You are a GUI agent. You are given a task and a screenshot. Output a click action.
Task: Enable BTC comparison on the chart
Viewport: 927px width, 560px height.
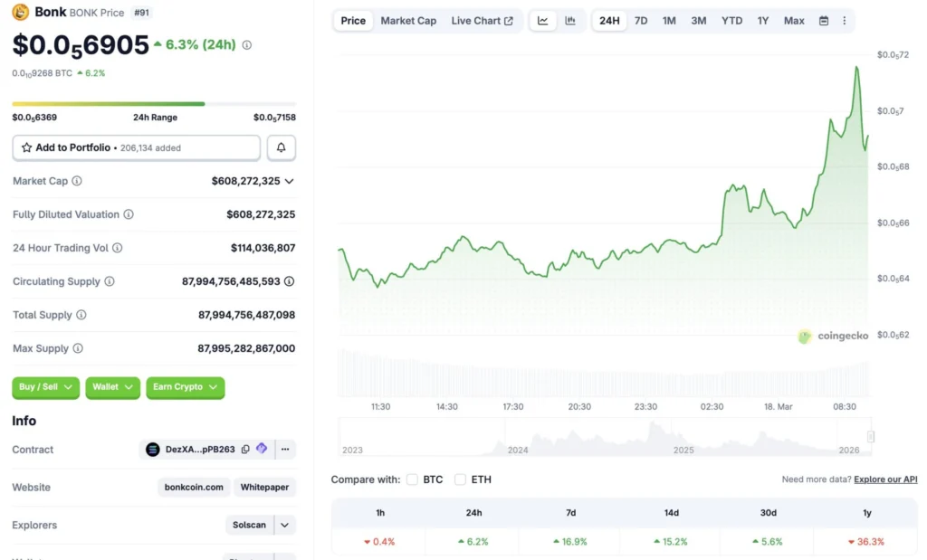point(412,479)
